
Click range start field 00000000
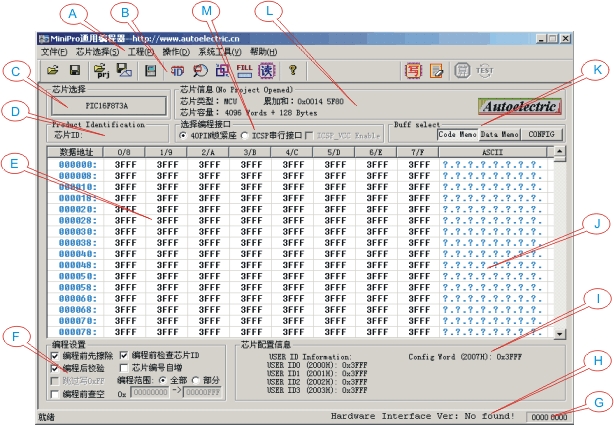151,392
